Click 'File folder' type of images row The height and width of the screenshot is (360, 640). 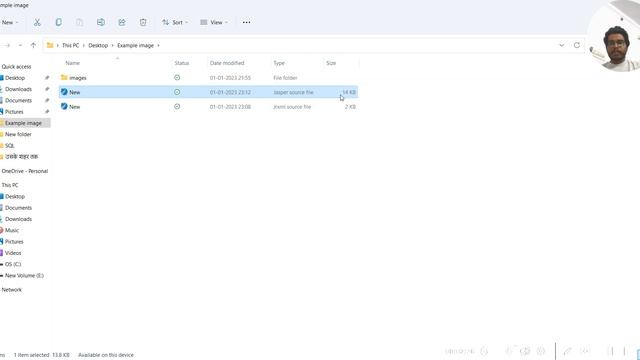point(285,78)
